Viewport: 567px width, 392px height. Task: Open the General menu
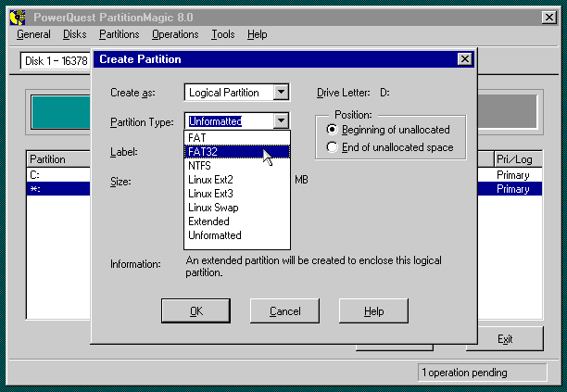pyautogui.click(x=33, y=34)
